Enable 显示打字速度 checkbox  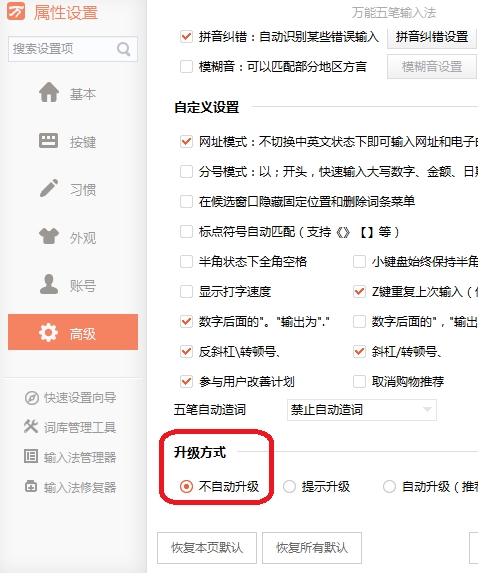(186, 292)
